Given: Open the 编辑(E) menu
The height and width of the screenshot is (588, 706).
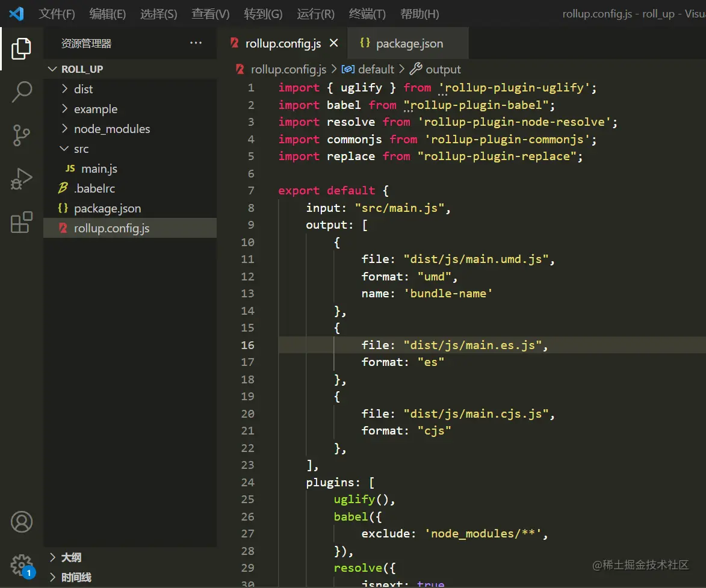Looking at the screenshot, I should [108, 14].
